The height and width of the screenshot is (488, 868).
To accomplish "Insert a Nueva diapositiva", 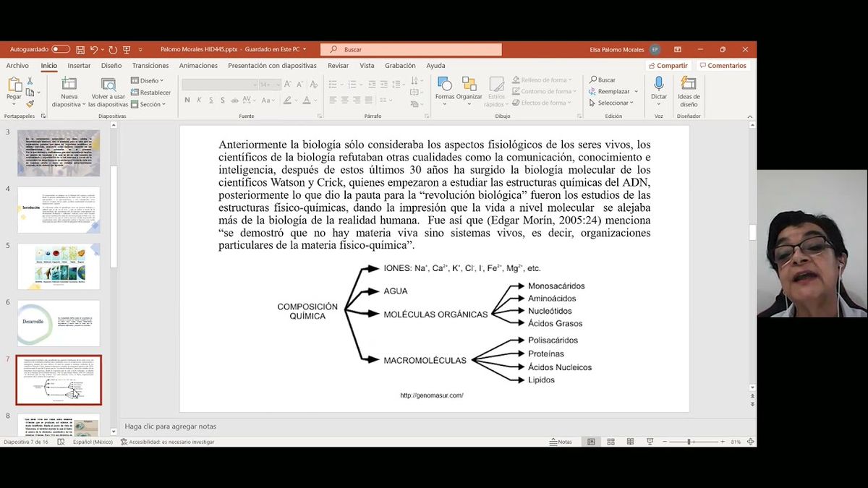I will [x=69, y=92].
